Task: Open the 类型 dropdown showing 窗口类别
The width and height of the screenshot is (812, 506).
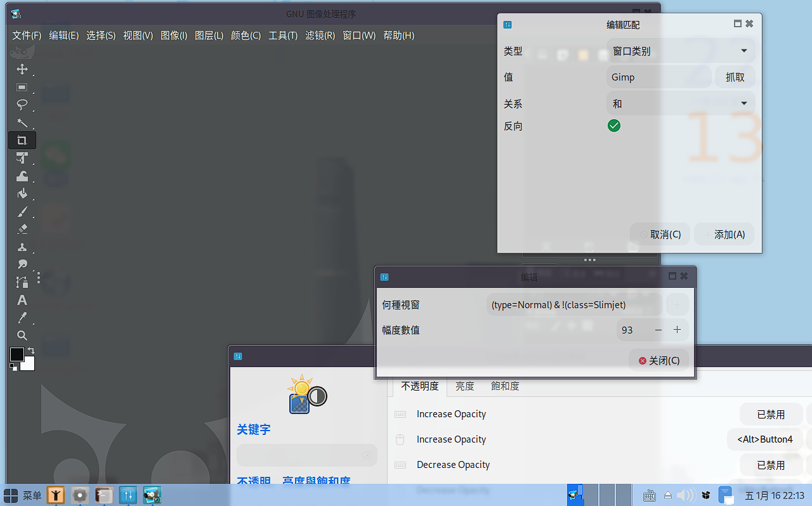Action: [681, 51]
